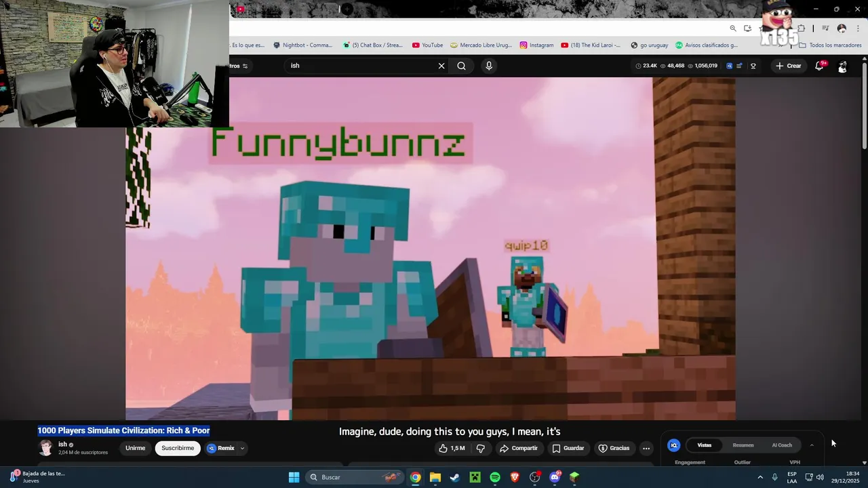Click the Gracias button

click(x=614, y=448)
